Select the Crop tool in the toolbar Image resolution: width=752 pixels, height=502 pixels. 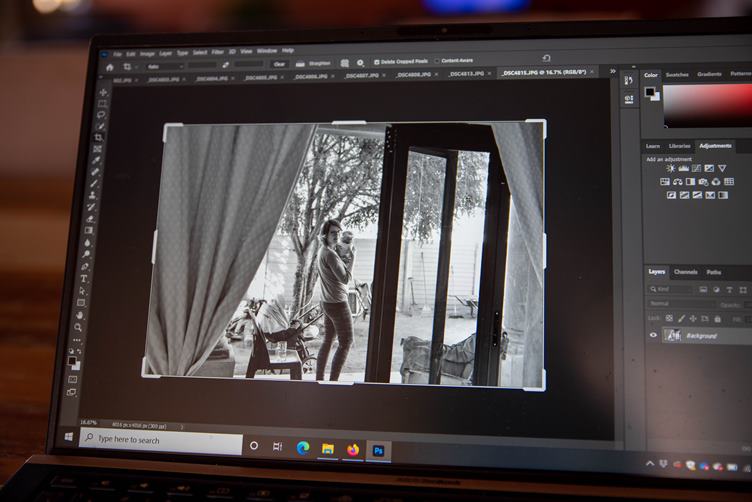click(x=99, y=138)
